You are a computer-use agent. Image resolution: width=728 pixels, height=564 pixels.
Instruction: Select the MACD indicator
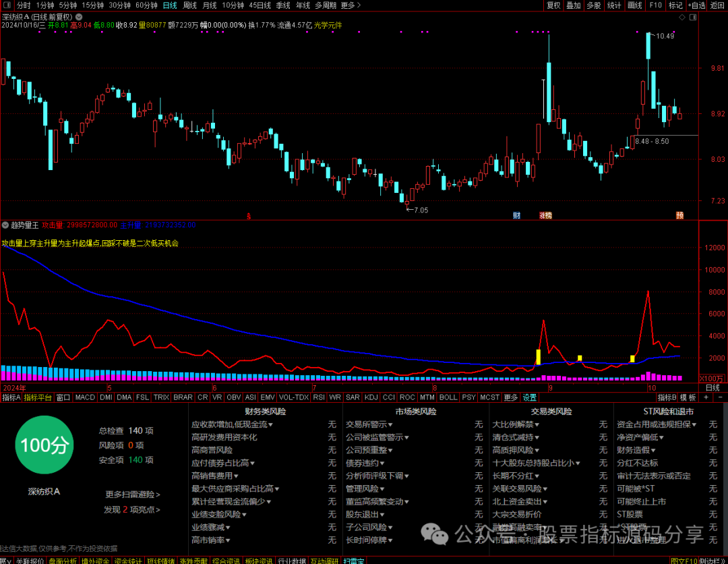pos(85,397)
